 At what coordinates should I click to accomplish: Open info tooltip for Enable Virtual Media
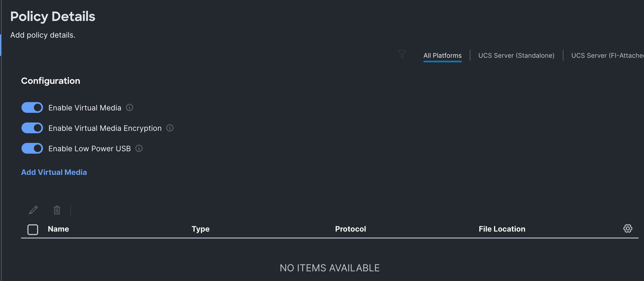[130, 108]
